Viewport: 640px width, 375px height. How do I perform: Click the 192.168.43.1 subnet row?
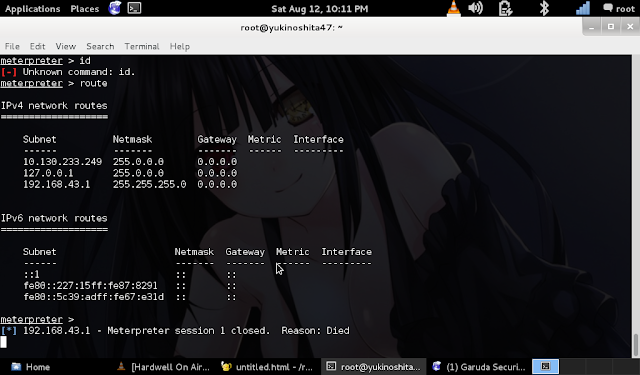click(130, 184)
